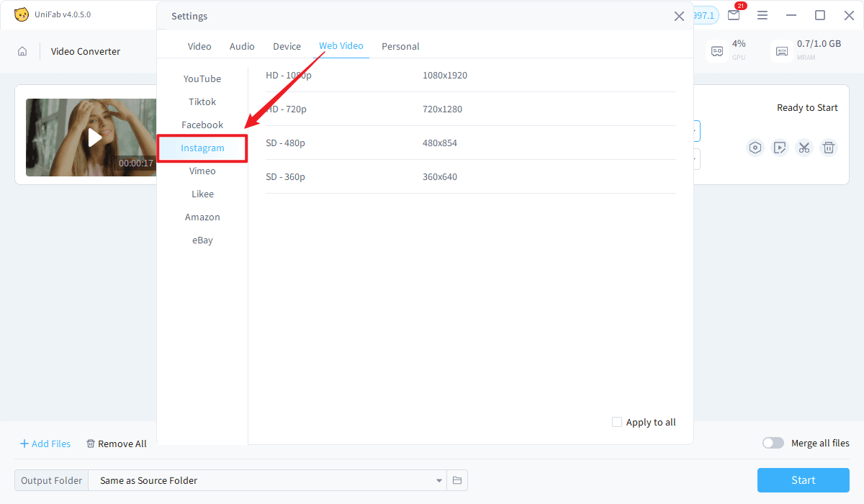Choose the Tiktok preset category
864x504 pixels.
click(202, 102)
